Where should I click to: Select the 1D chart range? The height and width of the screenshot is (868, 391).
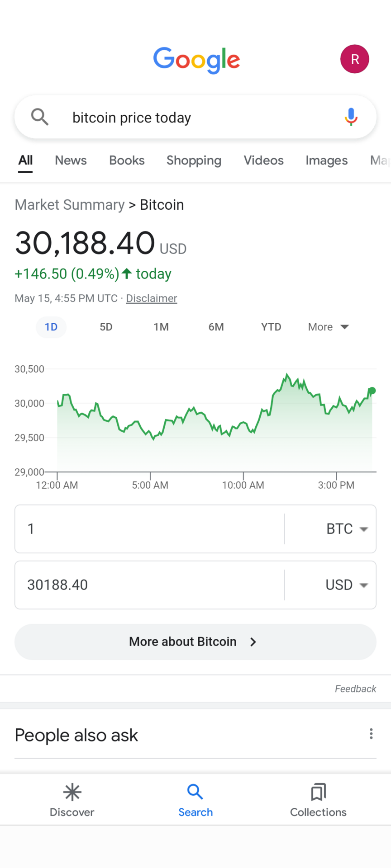51,327
